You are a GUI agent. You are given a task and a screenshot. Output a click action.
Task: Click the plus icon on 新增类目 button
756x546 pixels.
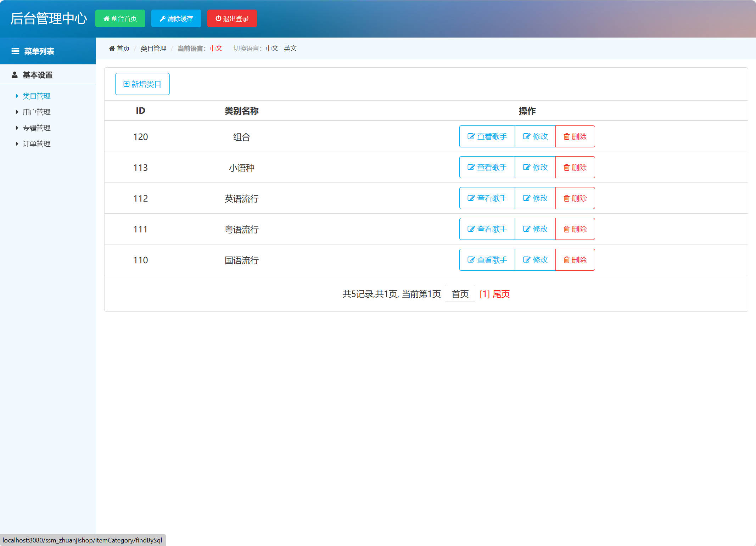(x=126, y=84)
